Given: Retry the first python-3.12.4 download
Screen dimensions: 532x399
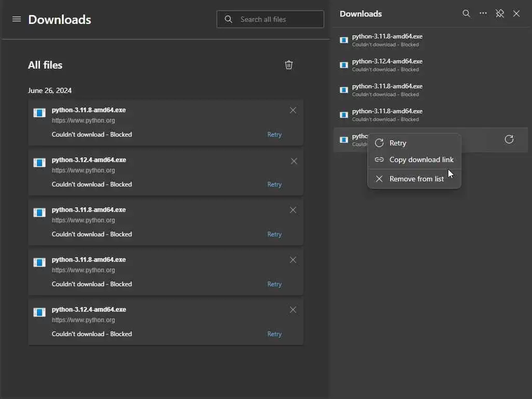Looking at the screenshot, I should pos(274,184).
